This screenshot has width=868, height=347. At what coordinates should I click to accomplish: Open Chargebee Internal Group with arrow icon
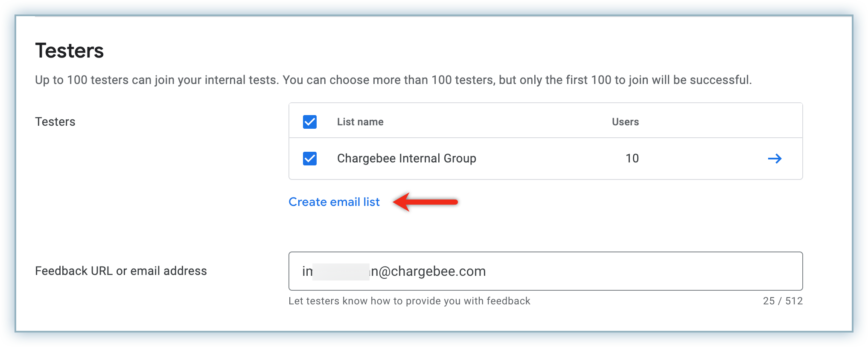pyautogui.click(x=775, y=159)
